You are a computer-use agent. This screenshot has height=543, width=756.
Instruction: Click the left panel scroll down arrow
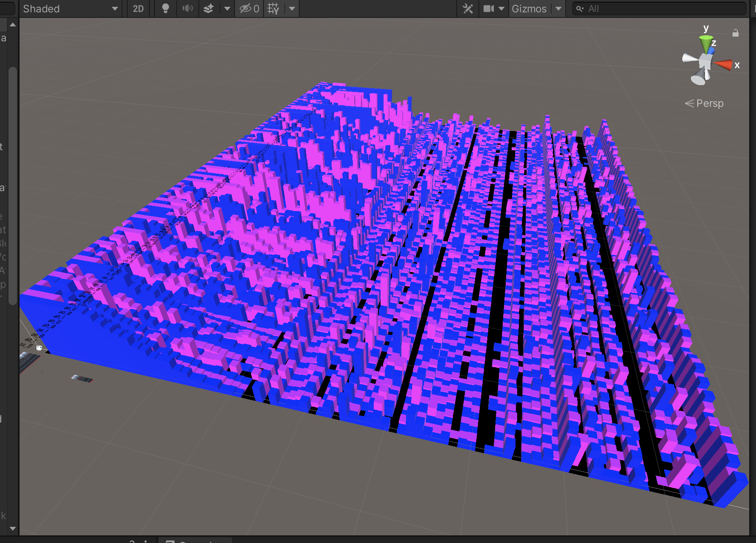pyautogui.click(x=13, y=529)
